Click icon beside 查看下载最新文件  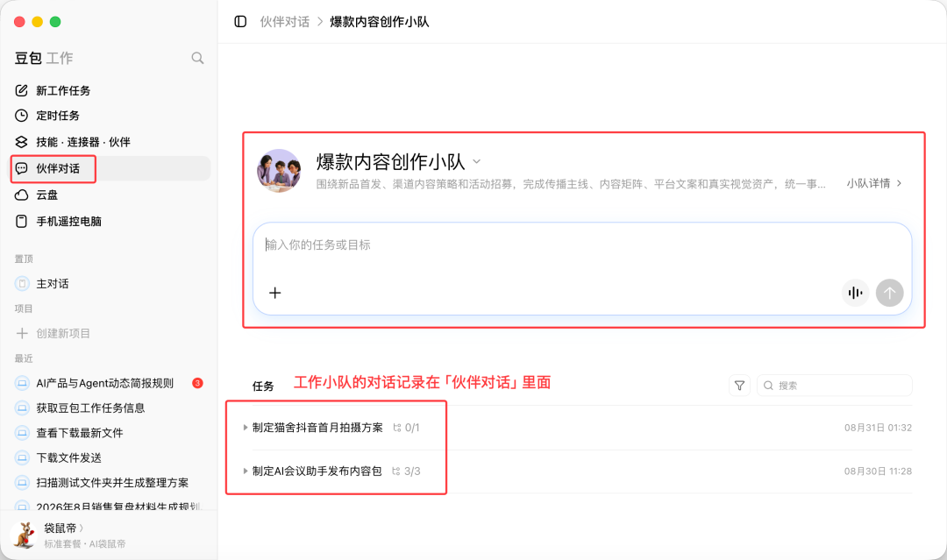click(22, 433)
